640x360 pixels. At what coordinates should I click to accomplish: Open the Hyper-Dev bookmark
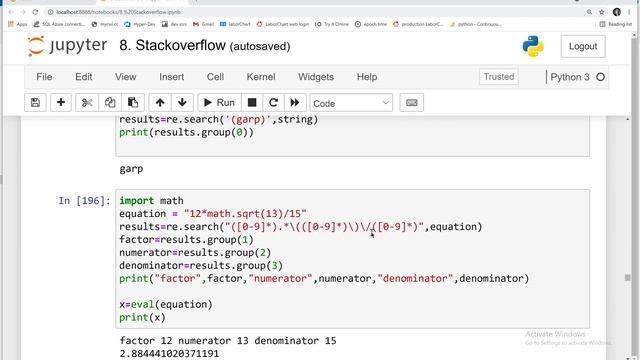pos(140,24)
